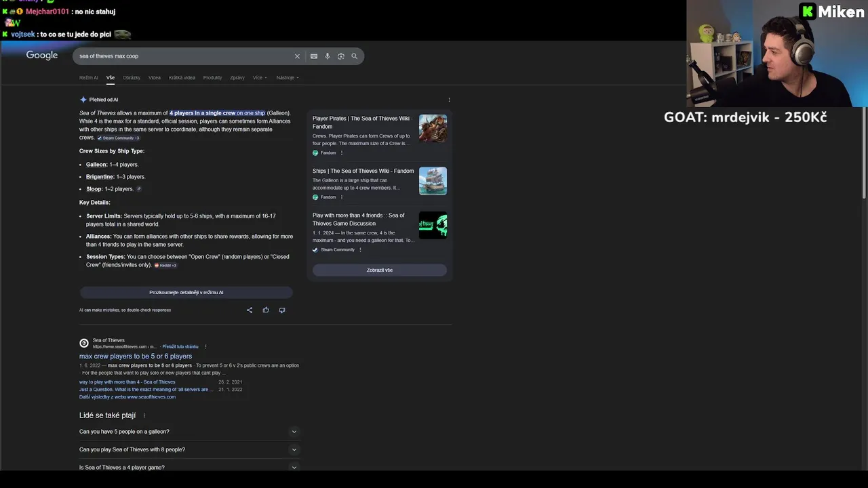The image size is (868, 488).
Task: Click the 'Sloop' underlined term
Action: [94, 189]
